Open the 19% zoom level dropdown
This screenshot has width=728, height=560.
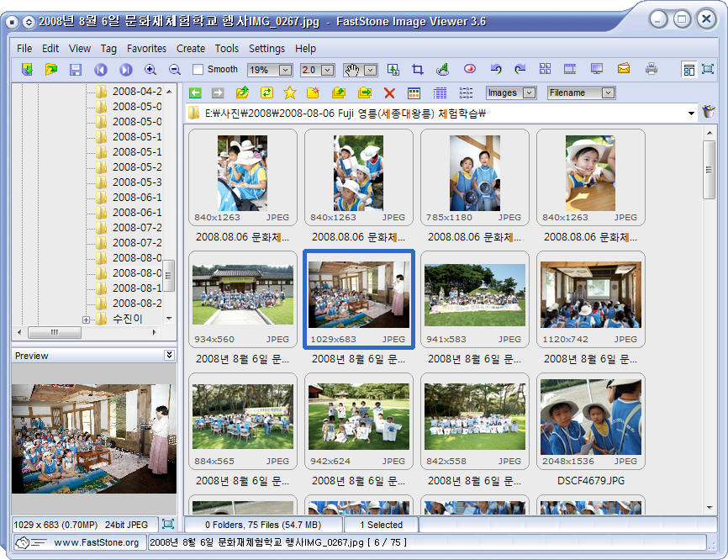point(286,70)
